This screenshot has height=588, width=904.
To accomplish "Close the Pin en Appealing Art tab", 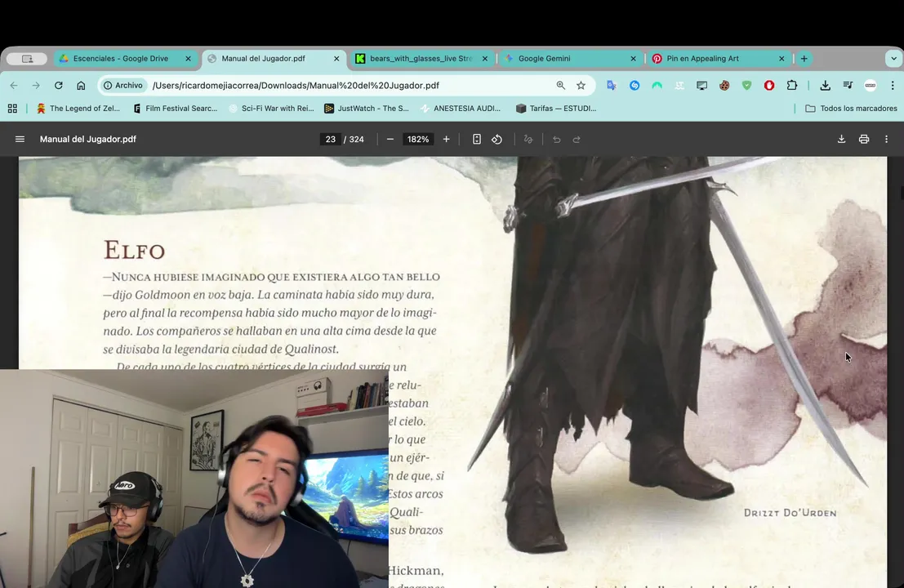I will tap(782, 58).
